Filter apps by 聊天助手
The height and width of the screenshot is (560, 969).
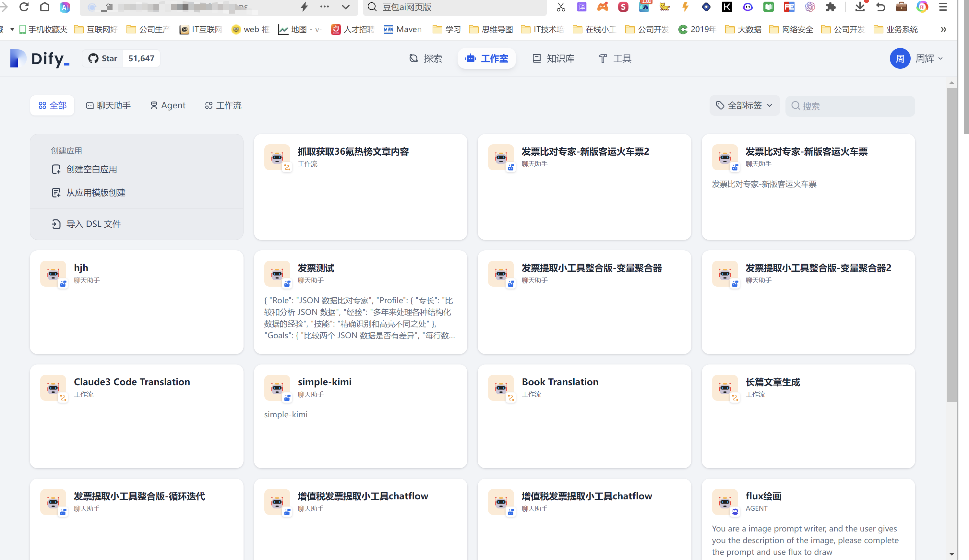pyautogui.click(x=108, y=105)
